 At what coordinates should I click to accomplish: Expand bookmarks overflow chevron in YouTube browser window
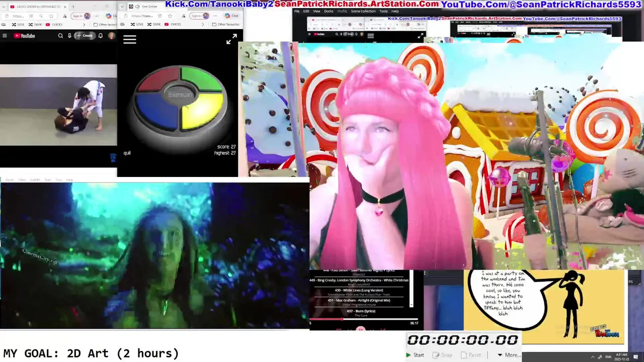pos(84,24)
